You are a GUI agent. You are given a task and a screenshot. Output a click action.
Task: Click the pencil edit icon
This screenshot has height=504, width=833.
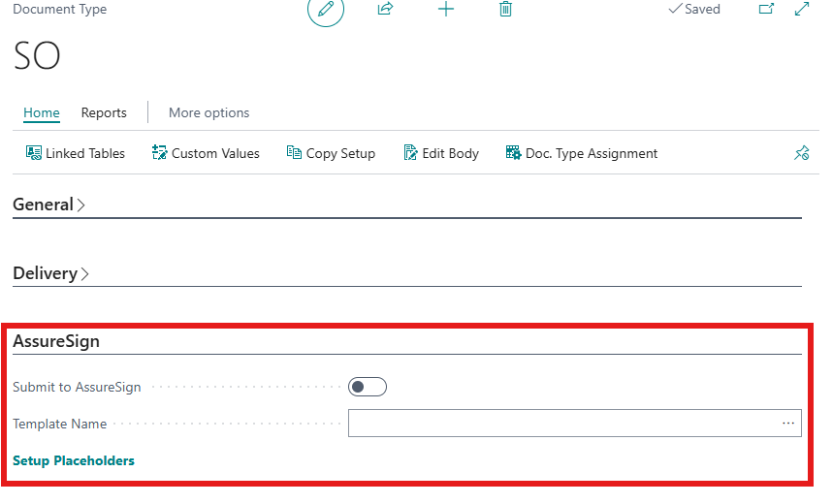(x=326, y=9)
